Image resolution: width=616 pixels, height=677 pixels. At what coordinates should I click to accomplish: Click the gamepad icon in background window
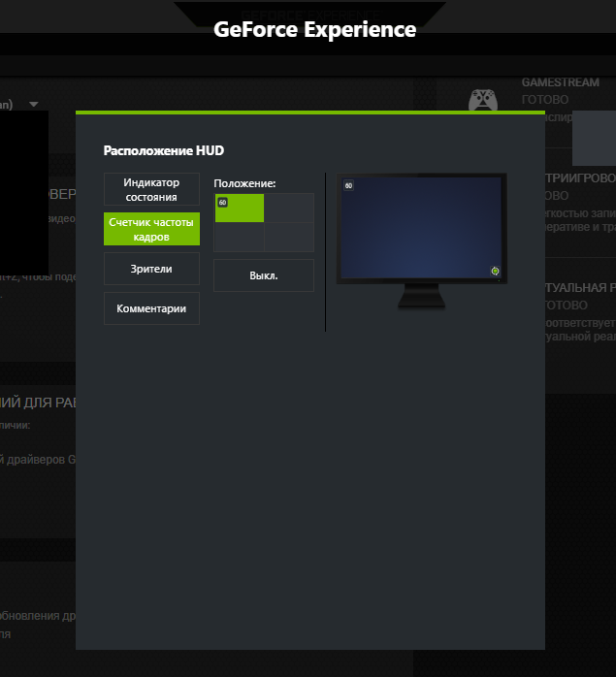tap(483, 100)
